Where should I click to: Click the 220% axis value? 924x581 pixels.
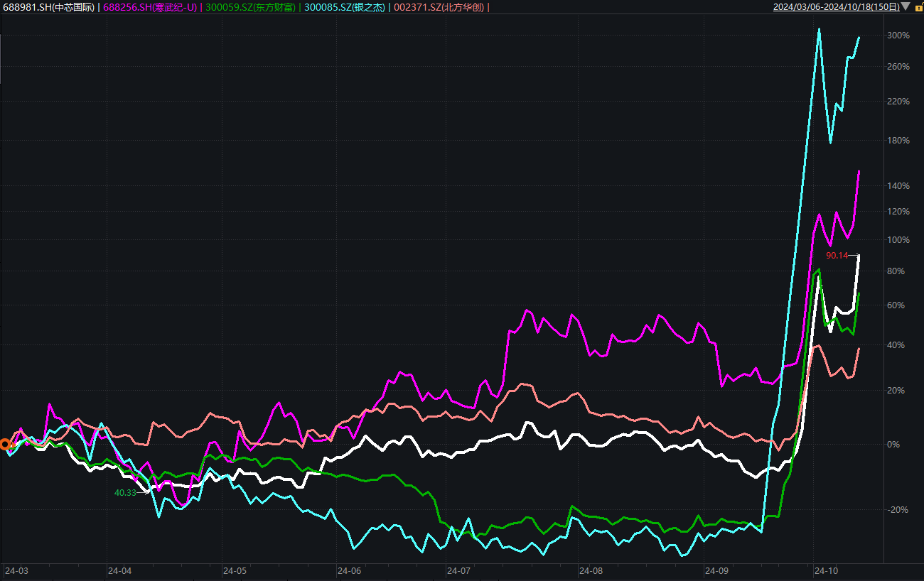point(898,102)
